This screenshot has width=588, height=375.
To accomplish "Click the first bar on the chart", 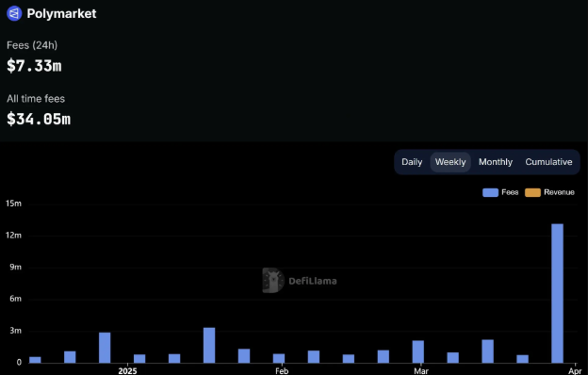I will pyautogui.click(x=35, y=360).
